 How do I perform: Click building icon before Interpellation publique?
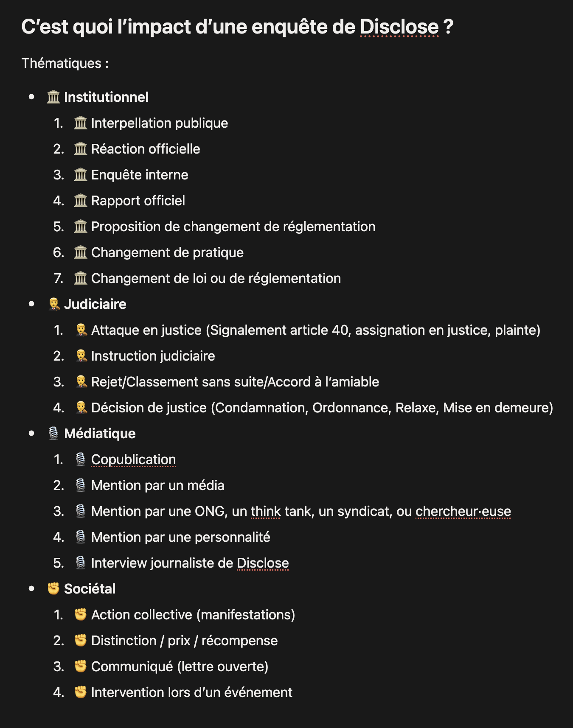coord(81,123)
